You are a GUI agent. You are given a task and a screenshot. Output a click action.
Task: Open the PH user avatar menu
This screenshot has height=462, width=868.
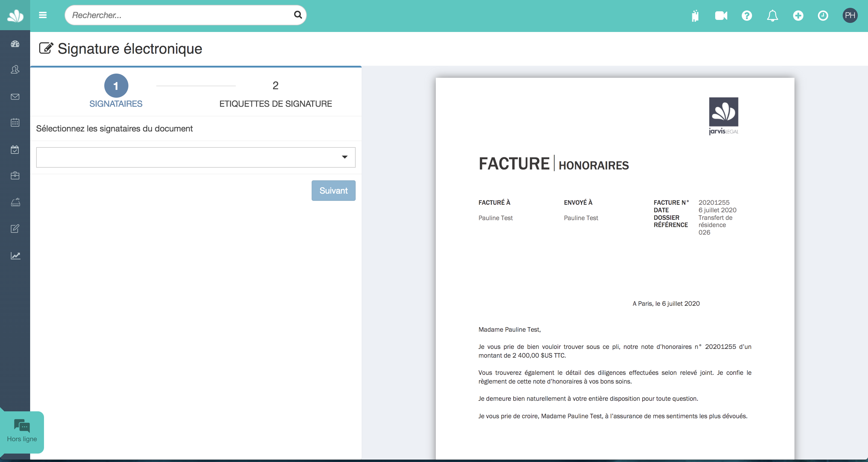pyautogui.click(x=850, y=15)
